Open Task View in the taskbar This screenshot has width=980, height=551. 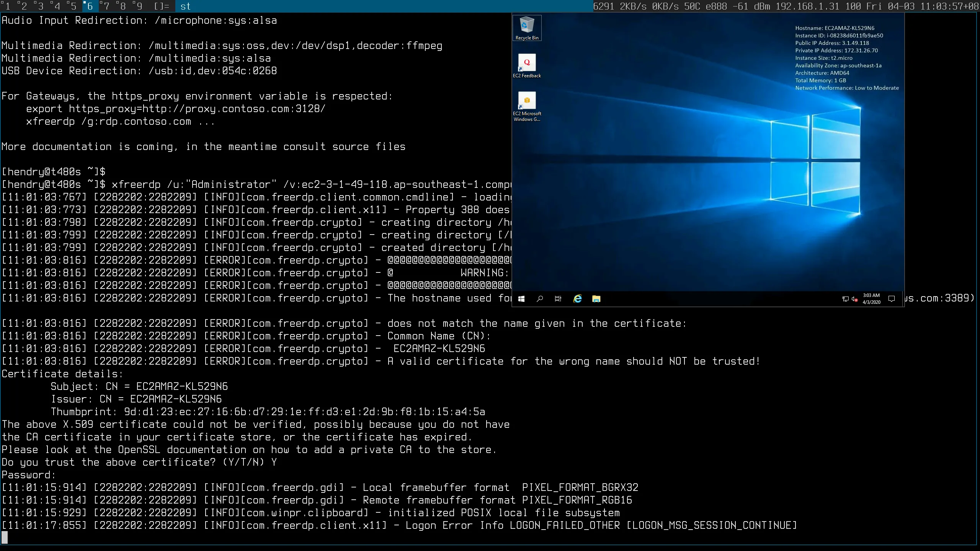coord(558,299)
